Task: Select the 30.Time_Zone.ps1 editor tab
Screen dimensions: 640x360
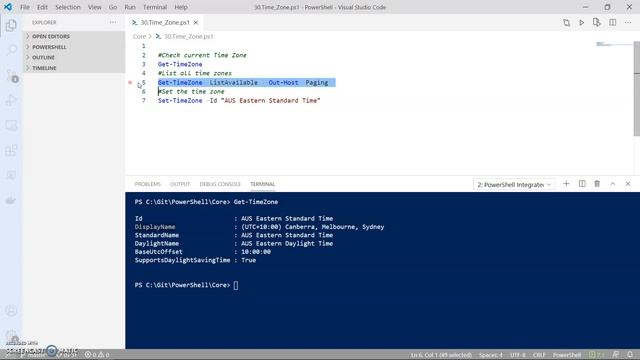Action: tap(165, 22)
